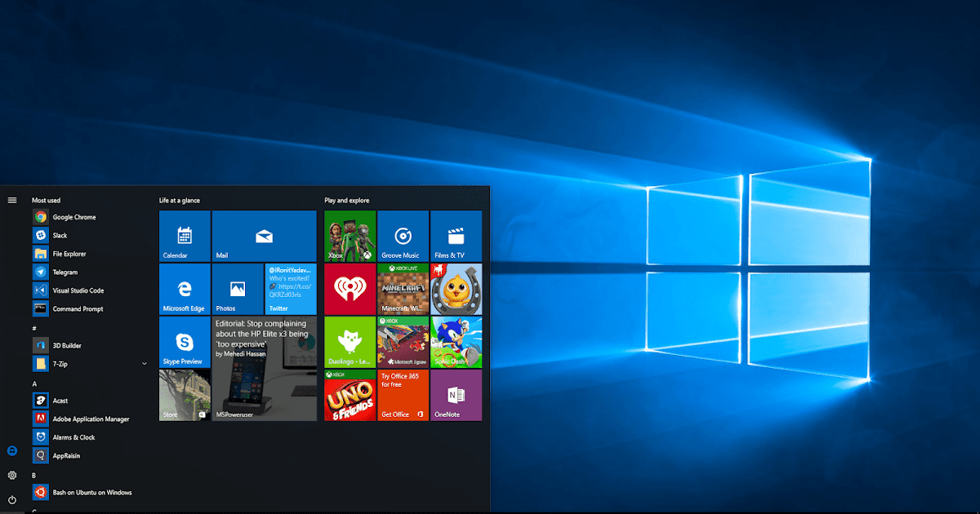Open the Twitter live tile

[291, 289]
